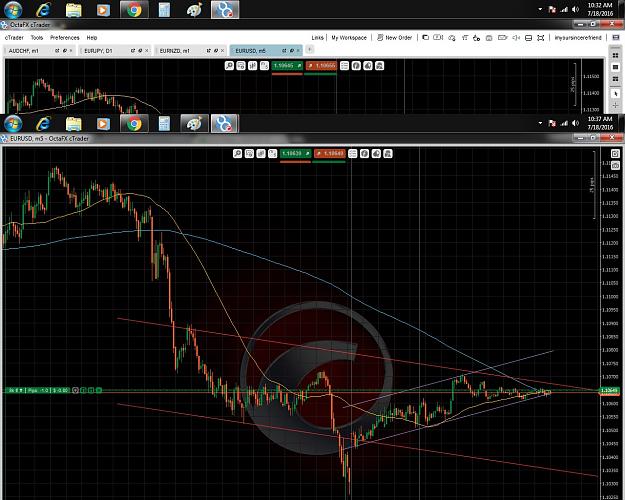Open the cTrader menu
Image resolution: width=625 pixels, height=500 pixels.
[x=14, y=37]
